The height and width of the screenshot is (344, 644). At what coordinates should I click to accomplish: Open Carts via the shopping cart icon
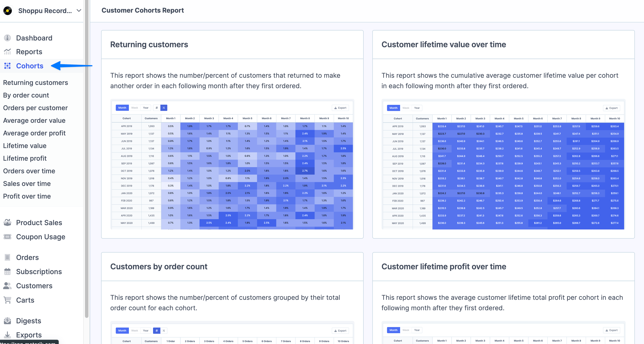(7, 300)
